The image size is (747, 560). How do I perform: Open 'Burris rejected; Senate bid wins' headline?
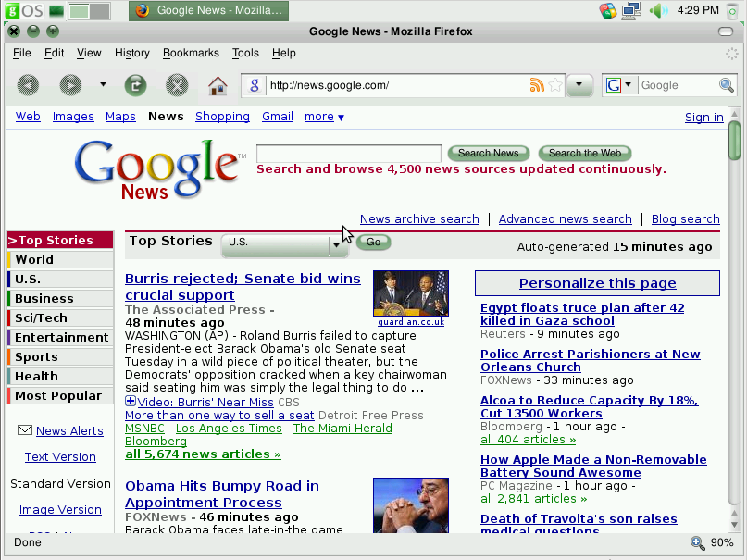[x=243, y=287]
